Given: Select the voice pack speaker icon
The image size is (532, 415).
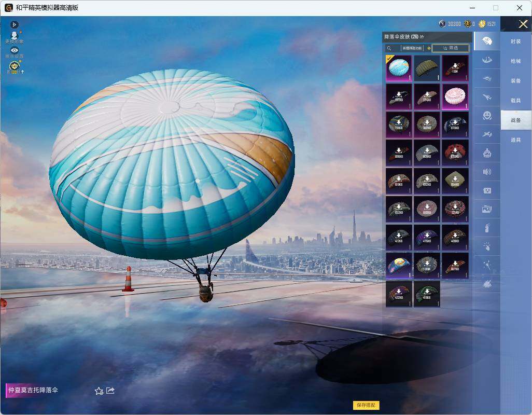Looking at the screenshot, I should point(487,172).
